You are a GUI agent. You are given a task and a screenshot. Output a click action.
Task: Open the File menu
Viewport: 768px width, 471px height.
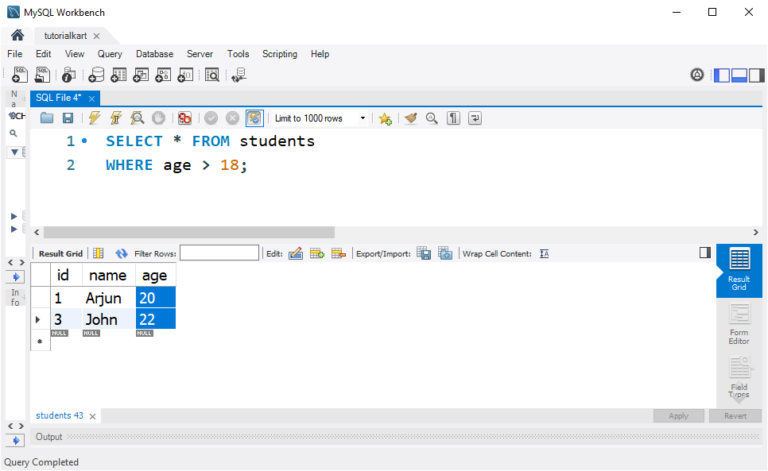point(15,54)
